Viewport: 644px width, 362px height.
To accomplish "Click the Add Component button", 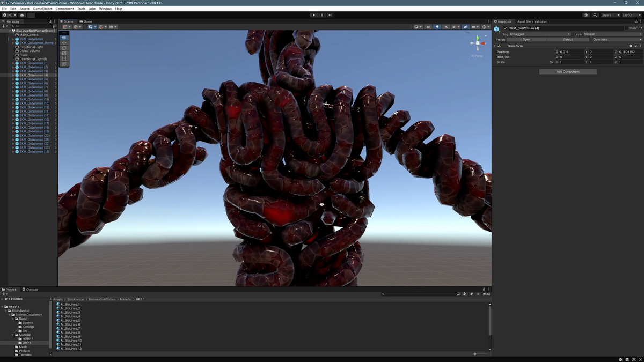I will pos(568,71).
